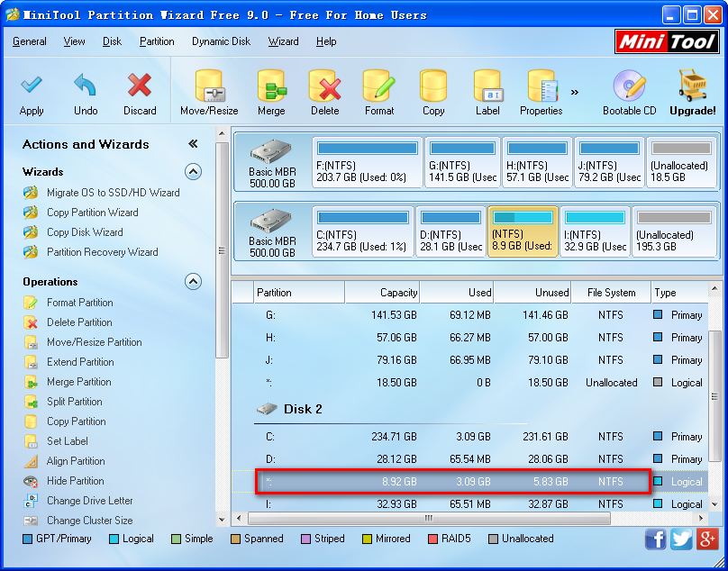Click the Label toolbar icon
The height and width of the screenshot is (571, 728).
point(487,86)
